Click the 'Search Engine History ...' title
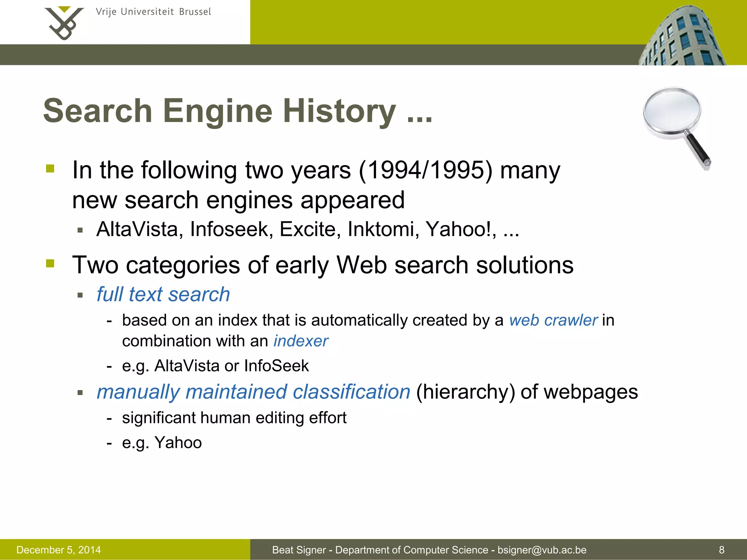Viewport: 747px width, 560px height. click(238, 110)
